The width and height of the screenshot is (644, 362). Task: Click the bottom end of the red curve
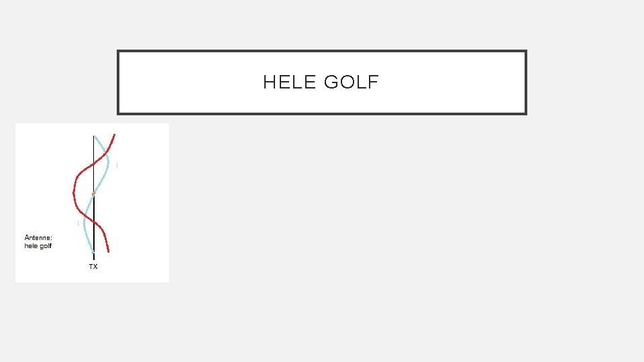(x=108, y=251)
